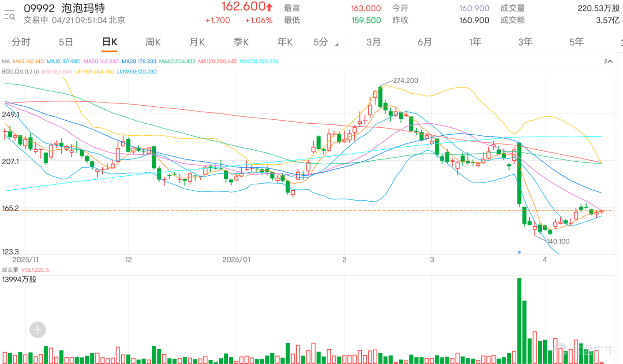Click the stock name 泡泡玛特
The height and width of the screenshot is (364, 623).
(83, 8)
